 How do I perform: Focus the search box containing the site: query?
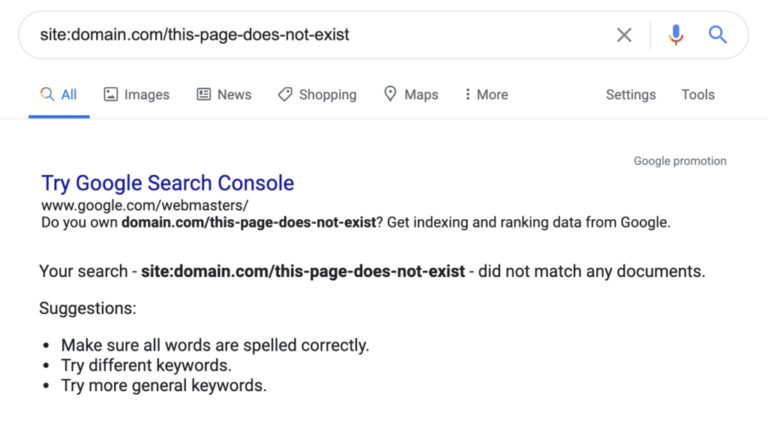pos(300,35)
